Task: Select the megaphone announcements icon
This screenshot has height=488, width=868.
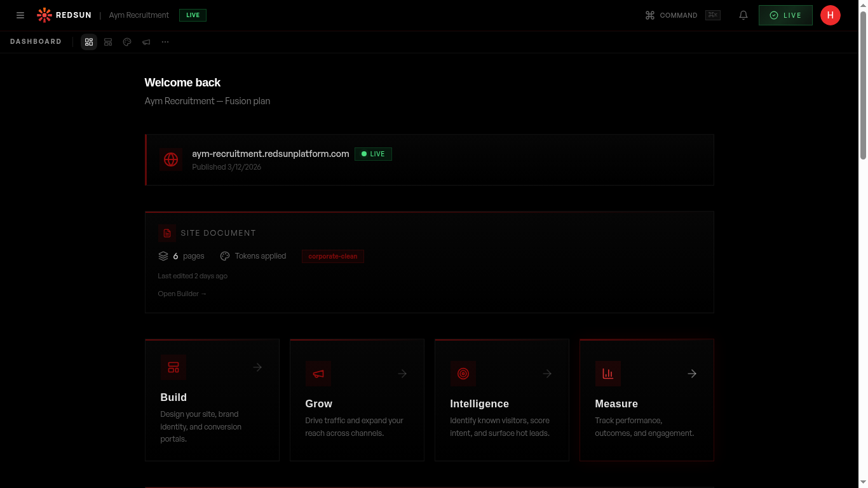Action: click(x=146, y=42)
